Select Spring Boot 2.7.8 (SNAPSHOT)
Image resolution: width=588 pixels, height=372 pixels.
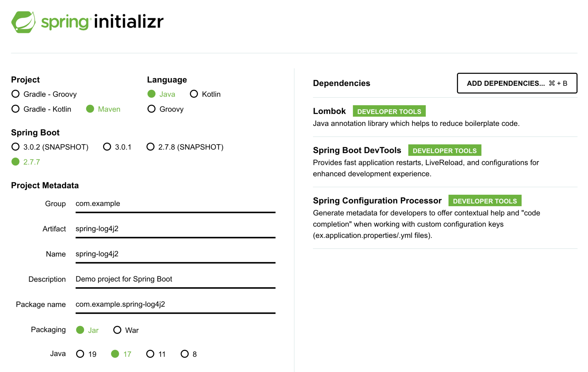tap(150, 147)
